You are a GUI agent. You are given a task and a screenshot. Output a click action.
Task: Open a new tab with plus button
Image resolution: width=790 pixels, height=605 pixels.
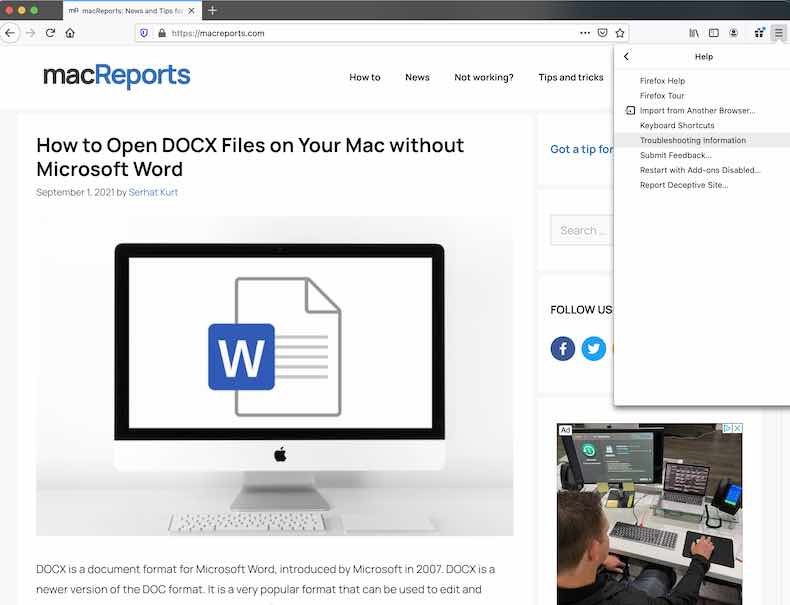point(212,10)
